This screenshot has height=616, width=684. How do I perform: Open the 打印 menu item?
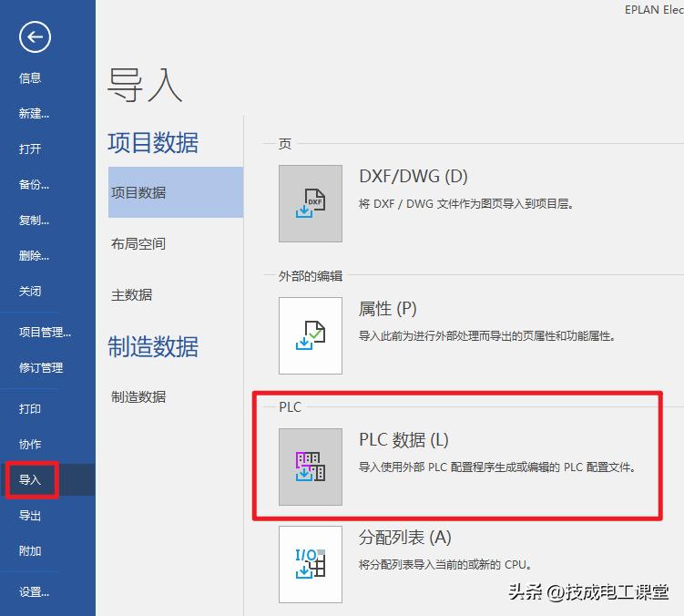30,409
